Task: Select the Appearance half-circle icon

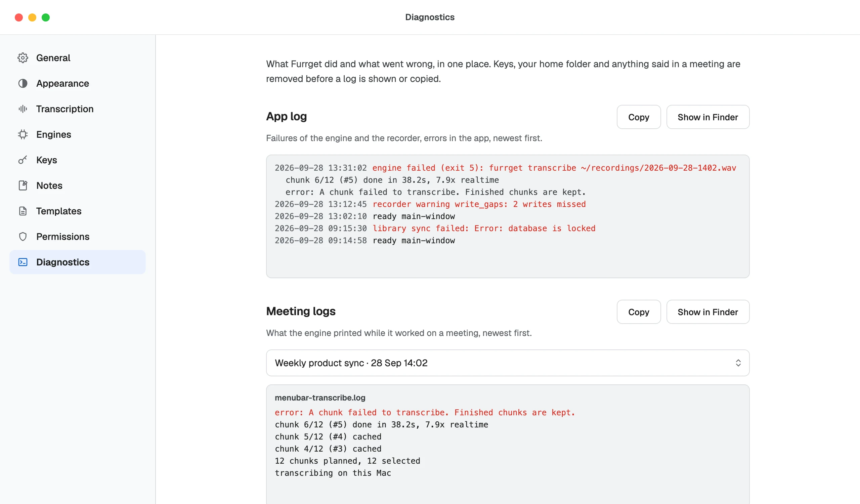Action: [23, 83]
